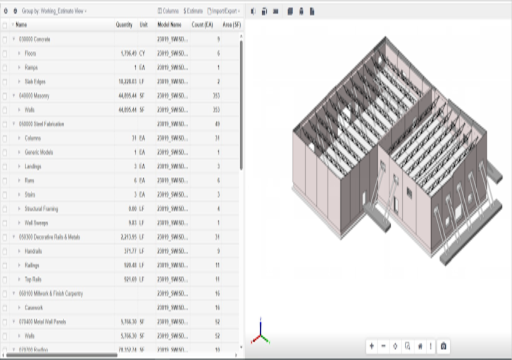The width and height of the screenshot is (512, 360).
Task: Click the second round icon left of Group by
Action: 15,11
